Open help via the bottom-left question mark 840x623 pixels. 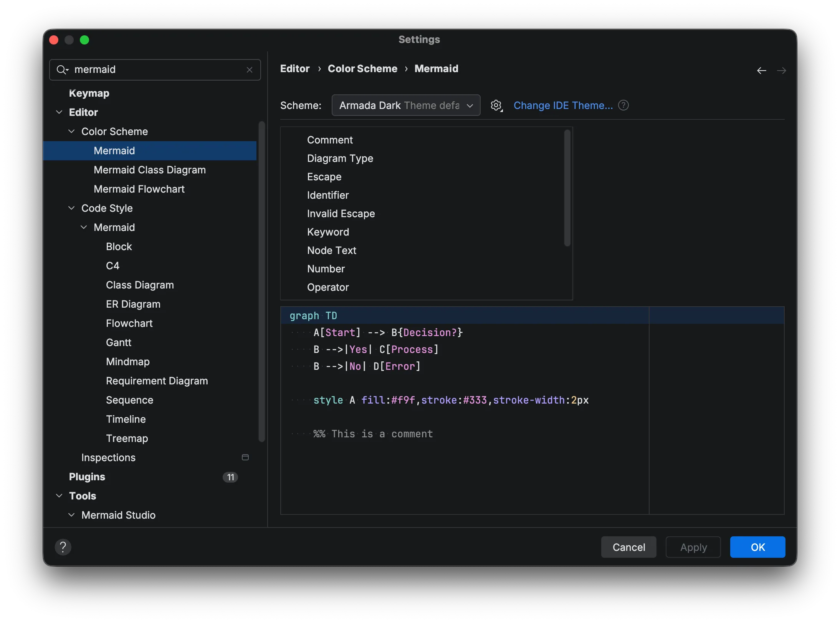tap(63, 547)
